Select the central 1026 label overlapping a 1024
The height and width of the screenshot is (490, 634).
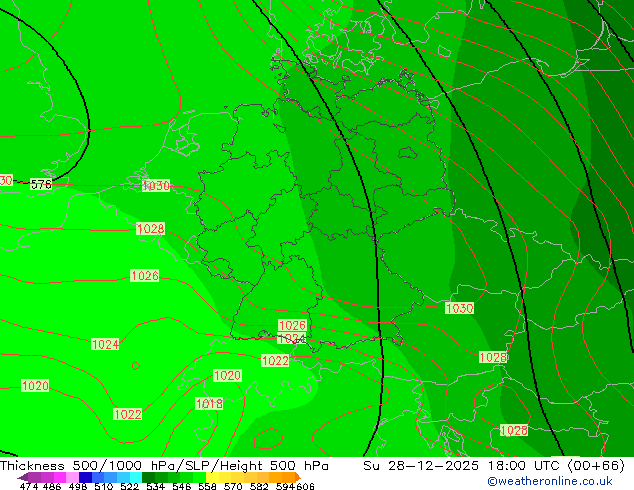pyautogui.click(x=292, y=325)
